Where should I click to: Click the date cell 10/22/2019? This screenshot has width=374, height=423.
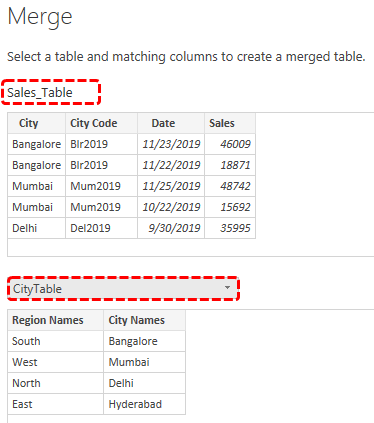pyautogui.click(x=171, y=207)
